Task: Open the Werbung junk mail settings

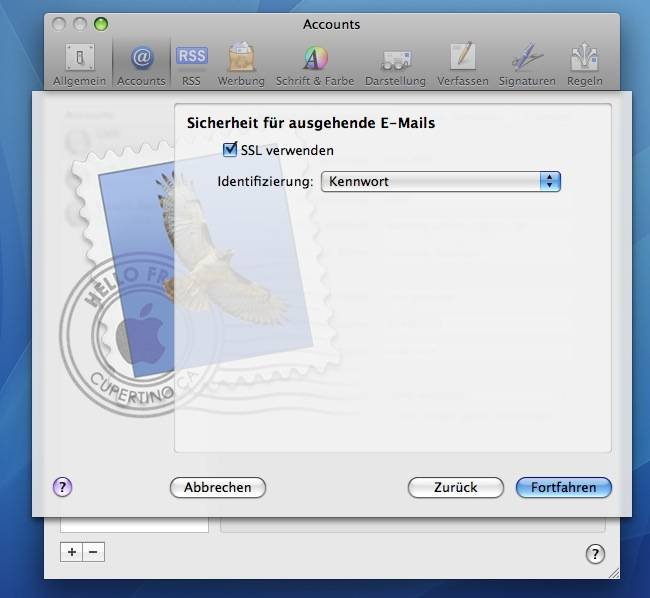Action: [240, 64]
